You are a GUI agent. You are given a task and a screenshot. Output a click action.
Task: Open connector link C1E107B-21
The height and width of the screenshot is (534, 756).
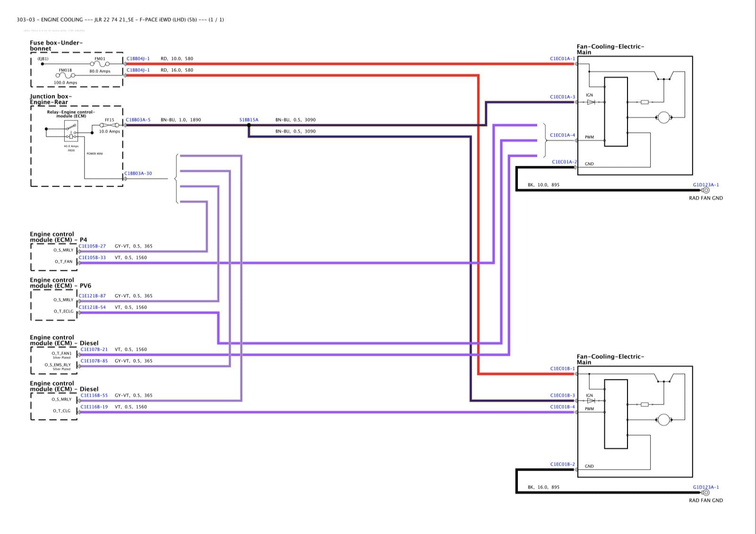tap(94, 350)
